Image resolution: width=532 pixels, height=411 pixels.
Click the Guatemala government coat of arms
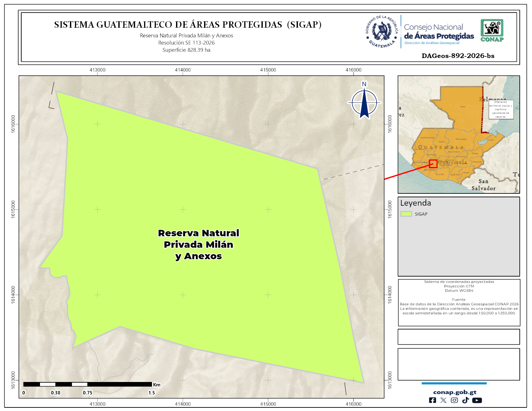381,32
